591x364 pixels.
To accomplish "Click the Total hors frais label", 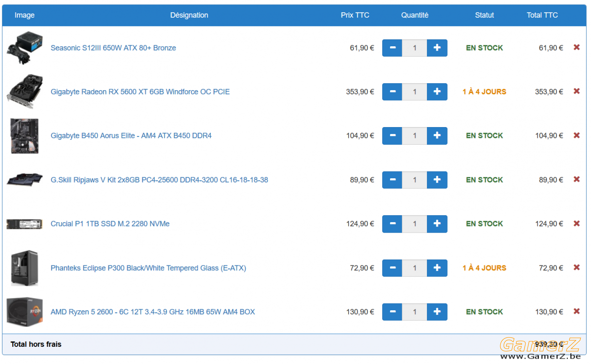I will coord(36,344).
